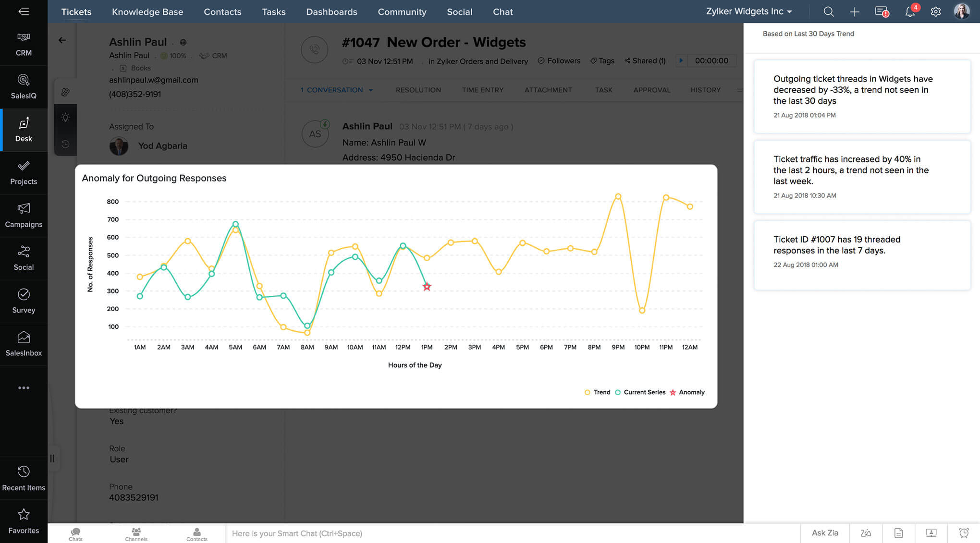Screen dimensions: 980x543
Task: Switch to the Resolution tab
Action: click(418, 90)
